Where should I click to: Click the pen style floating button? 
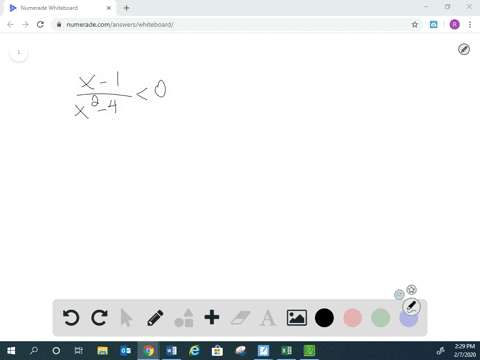point(412,307)
